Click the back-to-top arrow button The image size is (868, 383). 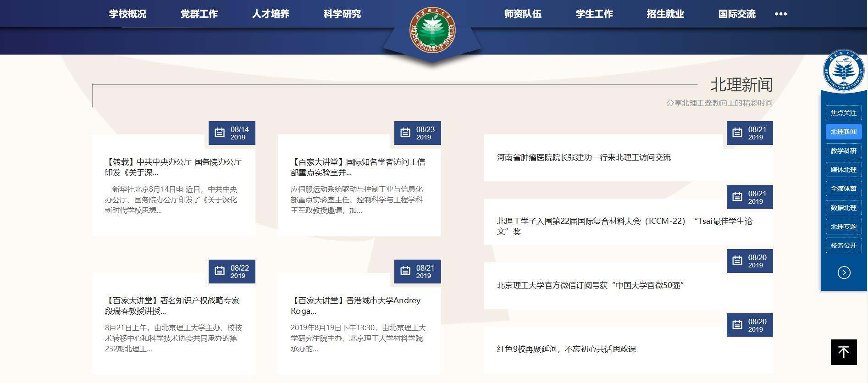coord(843,352)
